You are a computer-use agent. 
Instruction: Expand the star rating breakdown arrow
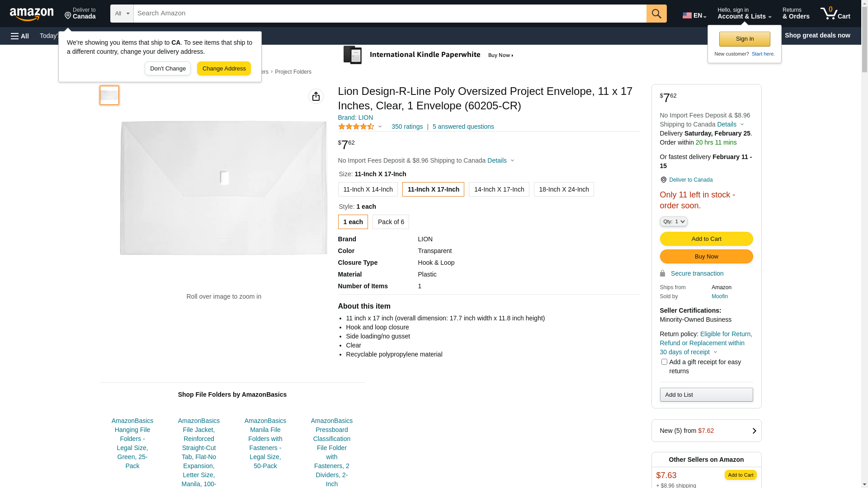coord(380,127)
